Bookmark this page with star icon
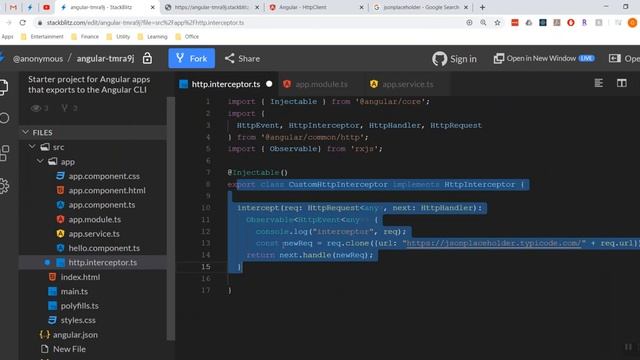Screen dimensions: 640x360 [497, 23]
